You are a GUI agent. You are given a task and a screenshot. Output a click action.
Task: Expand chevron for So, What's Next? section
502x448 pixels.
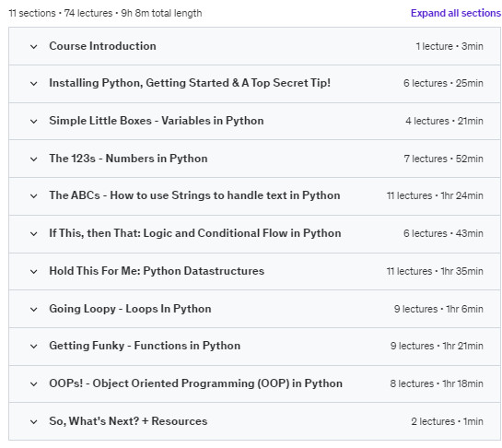coord(33,422)
